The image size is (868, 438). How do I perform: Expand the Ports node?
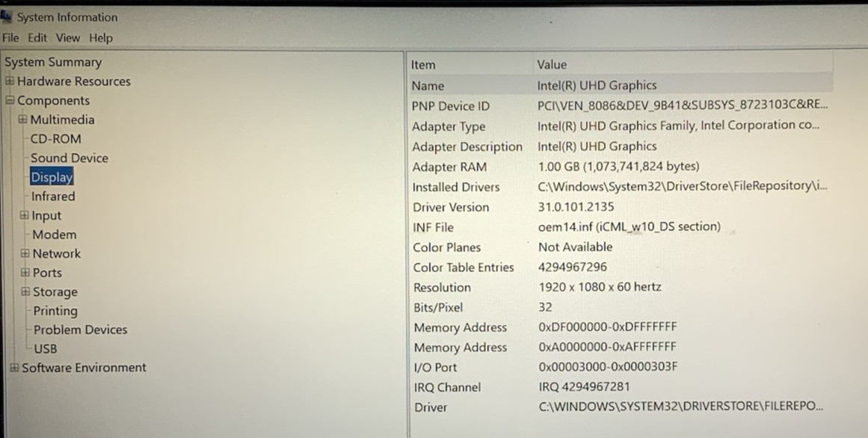pyautogui.click(x=25, y=272)
